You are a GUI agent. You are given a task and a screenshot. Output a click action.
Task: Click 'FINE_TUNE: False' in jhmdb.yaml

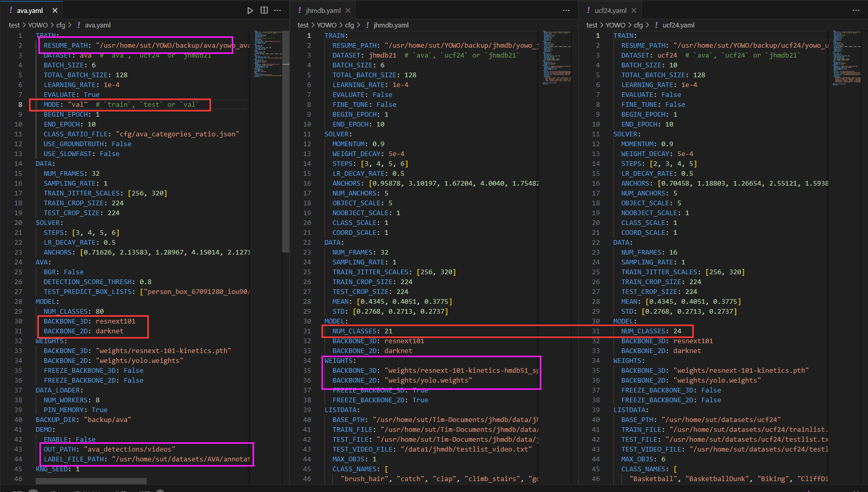(x=365, y=104)
